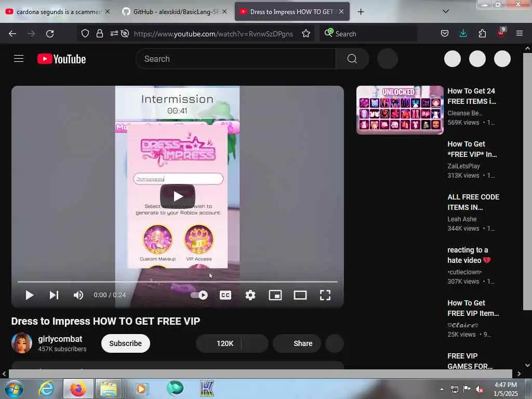Go to YouTube home via logo

tap(61, 59)
